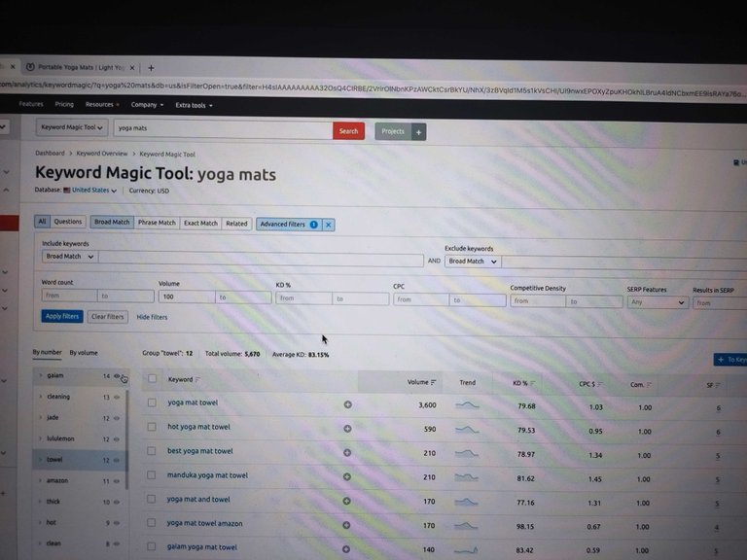Go to Dashboard breadcrumb
Screen dimensions: 747x560
[50, 153]
